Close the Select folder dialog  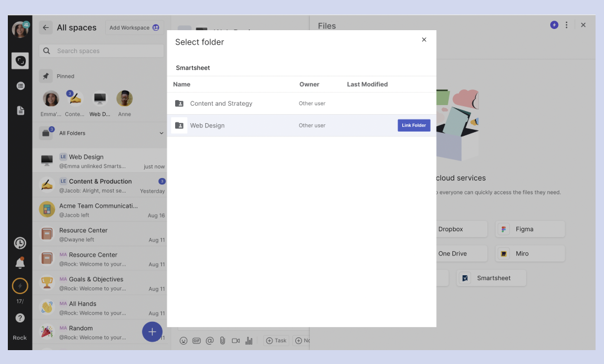pos(424,40)
